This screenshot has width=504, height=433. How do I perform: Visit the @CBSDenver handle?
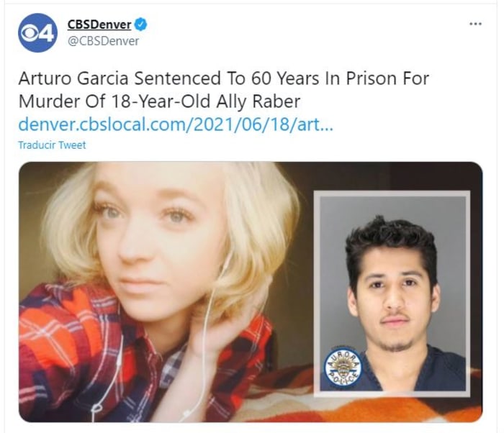click(103, 41)
